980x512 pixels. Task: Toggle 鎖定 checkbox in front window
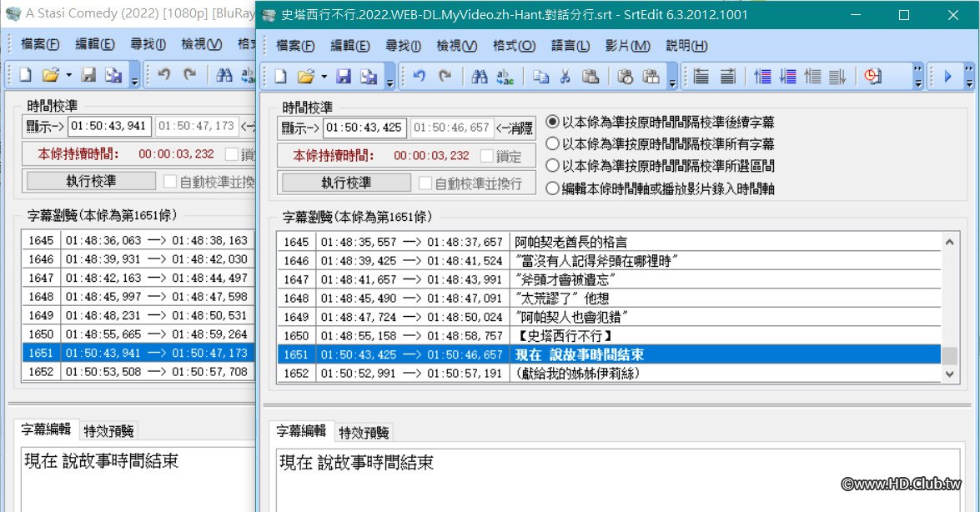coord(488,156)
